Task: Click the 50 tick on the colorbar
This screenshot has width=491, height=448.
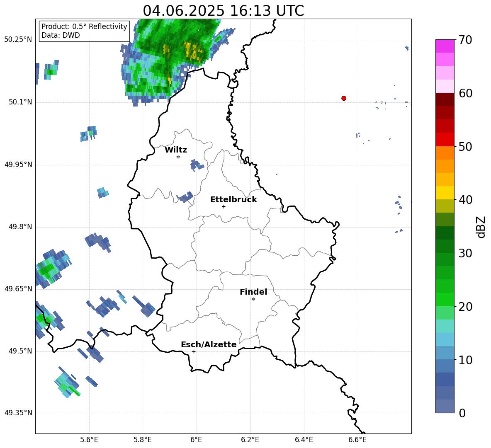Action: pyautogui.click(x=465, y=146)
